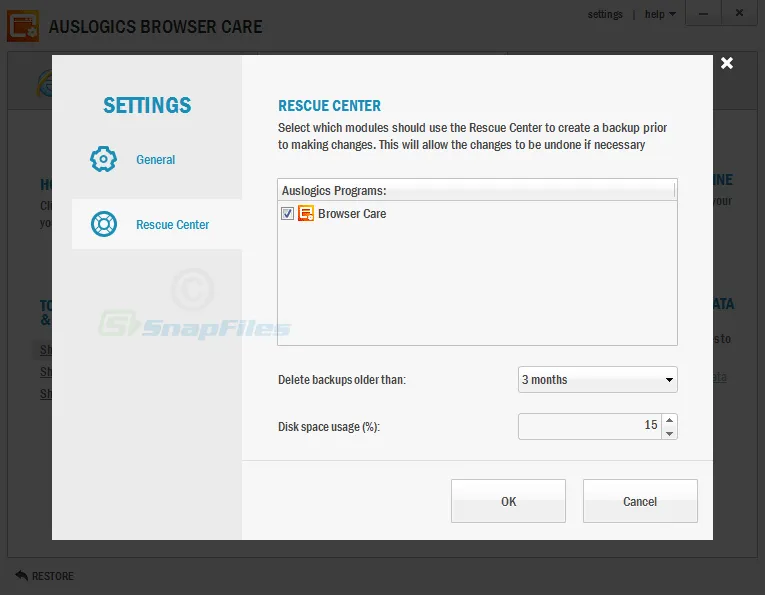This screenshot has height=595, width=765.
Task: Increase the disk space usage value
Action: tap(669, 420)
